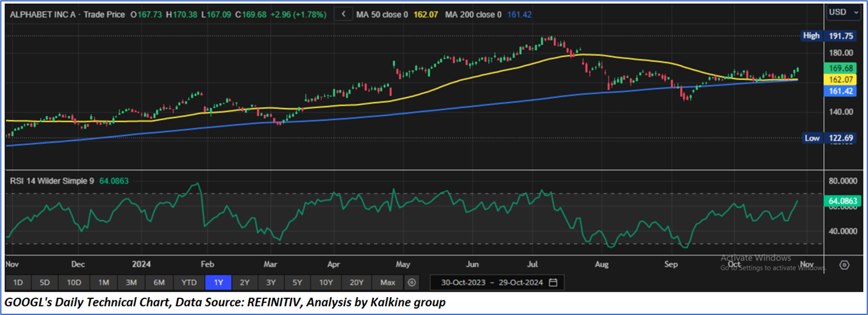Select the 6M time range
The height and width of the screenshot is (315, 868).
click(159, 282)
